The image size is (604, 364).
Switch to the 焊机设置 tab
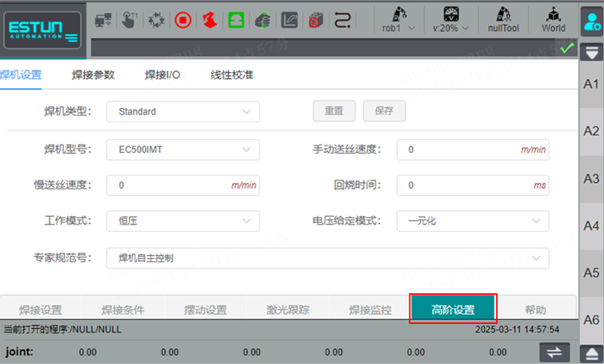pos(21,75)
